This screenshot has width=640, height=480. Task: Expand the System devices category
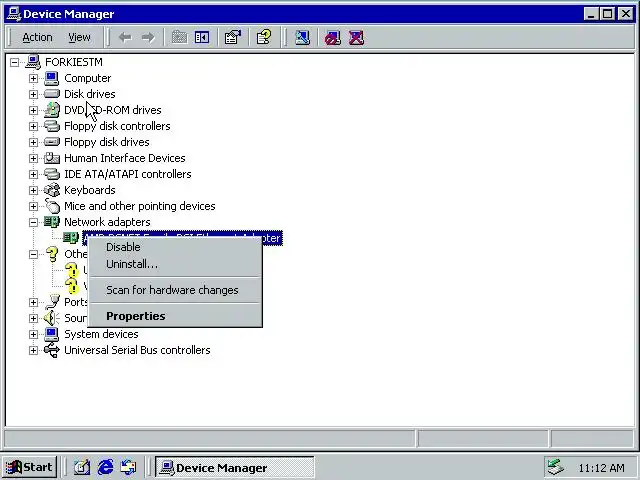coord(33,334)
